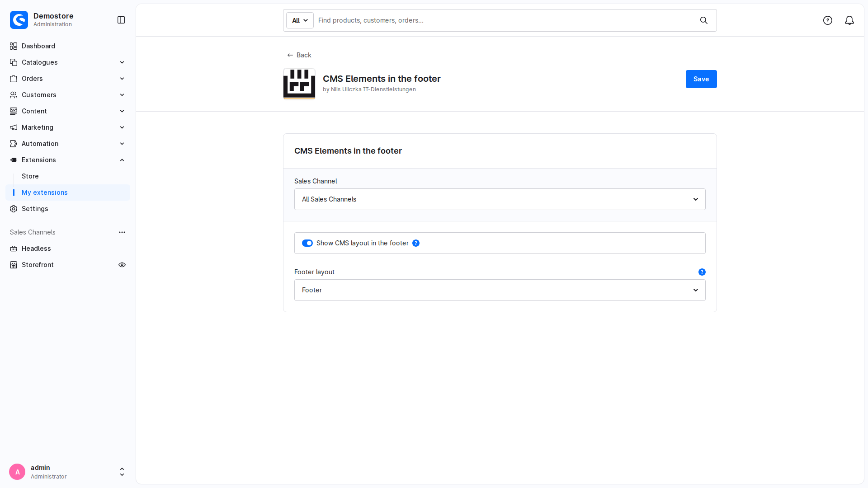This screenshot has width=868, height=488.
Task: Toggle Storefront visibility eye icon
Action: pos(122,265)
